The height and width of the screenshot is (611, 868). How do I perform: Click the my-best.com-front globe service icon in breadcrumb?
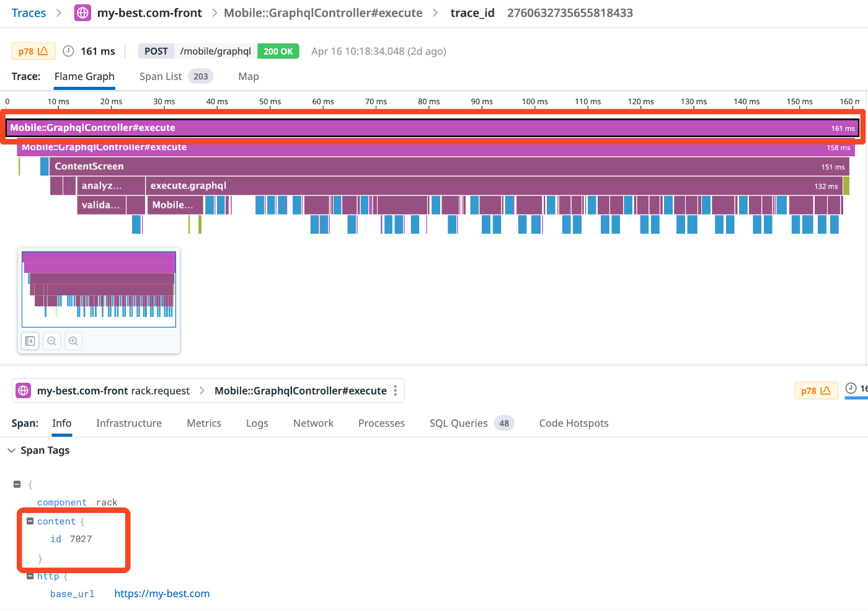[x=82, y=13]
